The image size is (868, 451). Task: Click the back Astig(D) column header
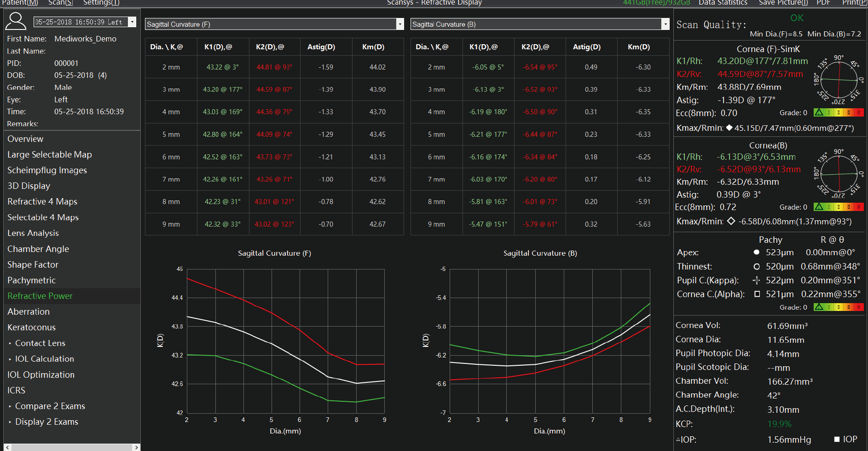(587, 47)
